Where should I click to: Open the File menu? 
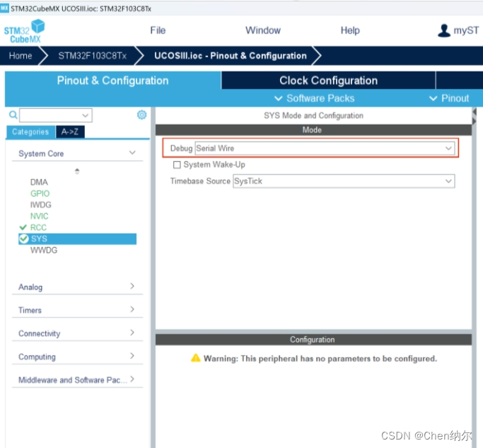point(158,30)
